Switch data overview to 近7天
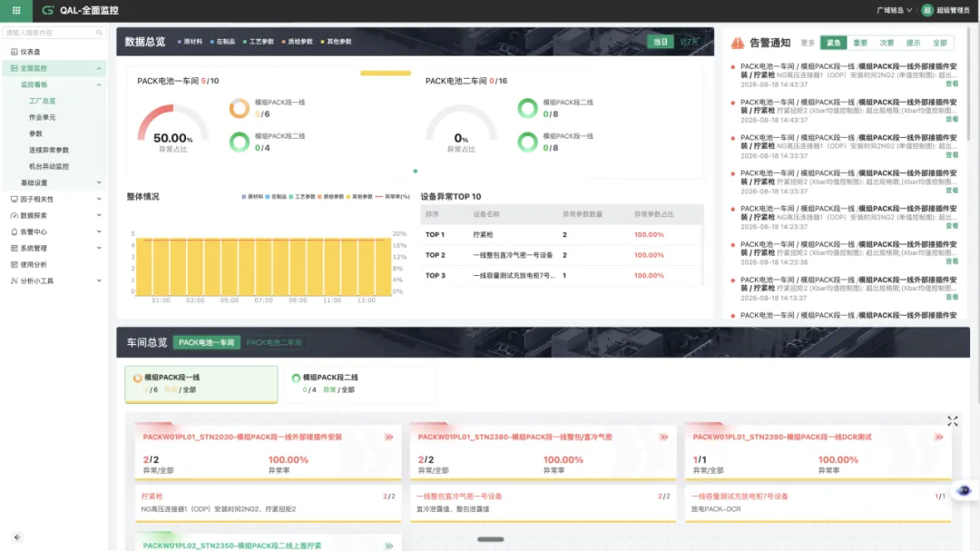This screenshot has width=980, height=551. 688,42
